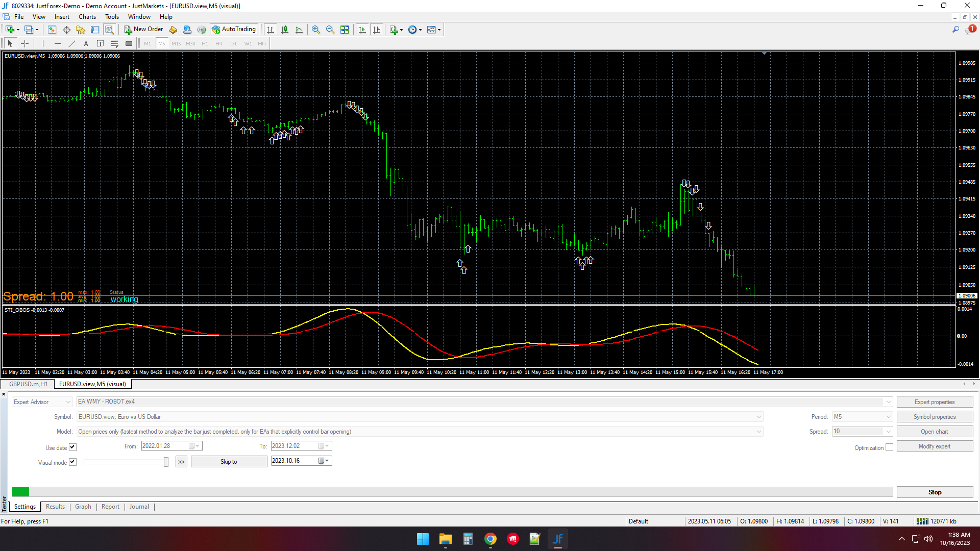This screenshot has height=551, width=980.
Task: Switch chart to H4 timeframe
Action: click(219, 43)
